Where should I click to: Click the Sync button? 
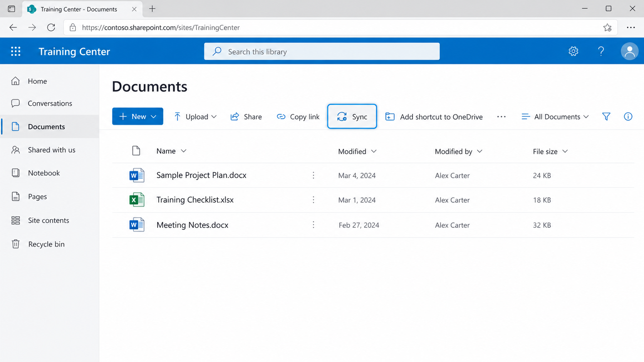click(352, 116)
